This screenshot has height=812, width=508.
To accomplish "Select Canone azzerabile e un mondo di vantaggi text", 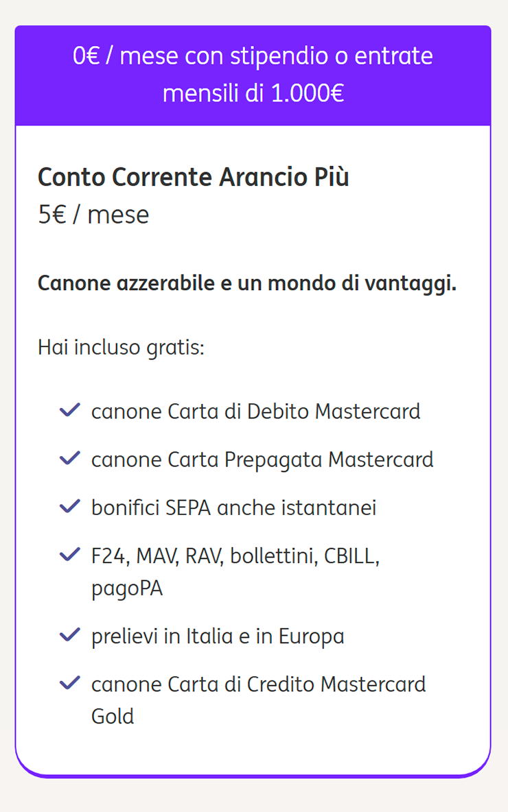I will 246,284.
